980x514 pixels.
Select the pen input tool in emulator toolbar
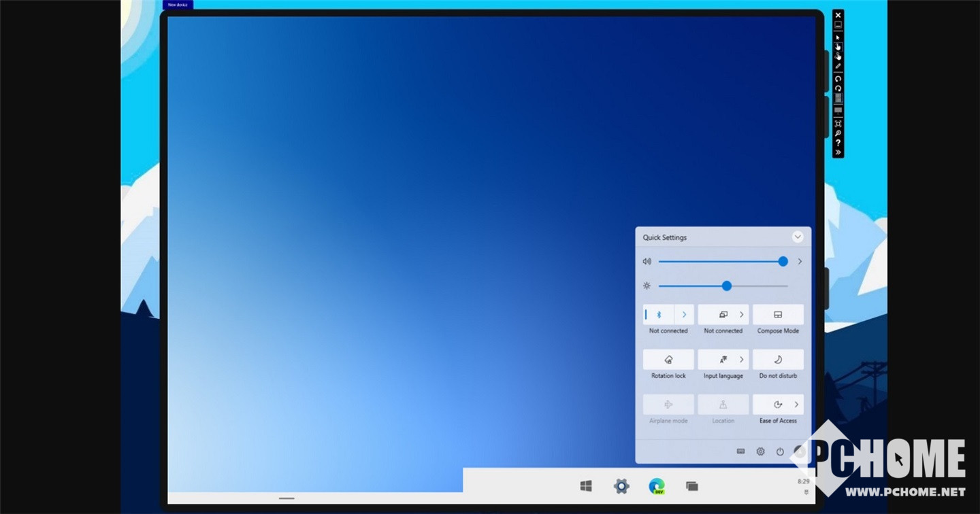[838, 66]
